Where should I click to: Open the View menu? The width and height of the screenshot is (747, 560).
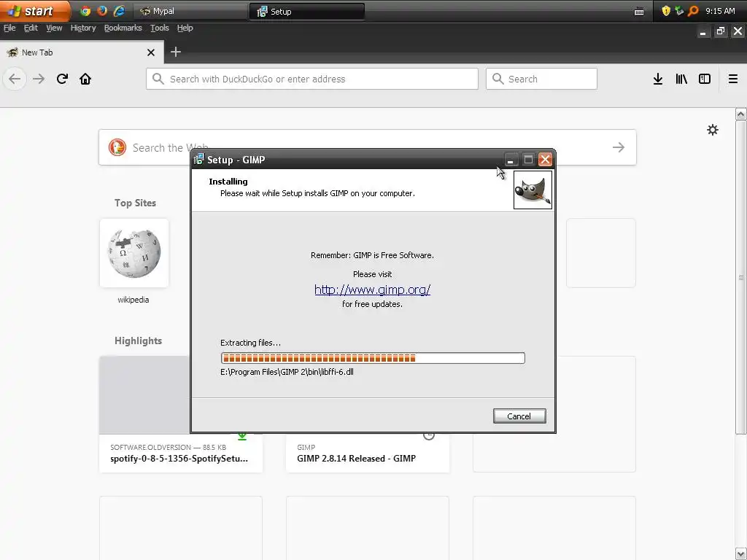coord(54,28)
